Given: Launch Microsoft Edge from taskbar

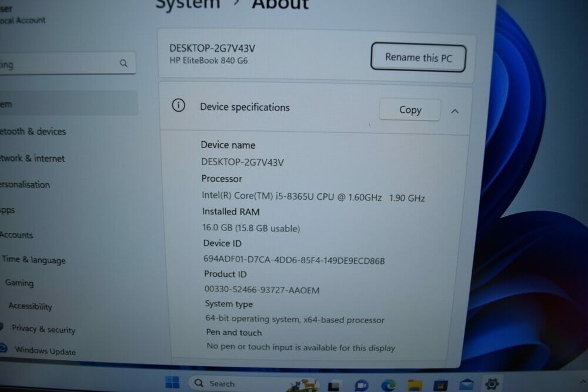Looking at the screenshot, I should tap(389, 385).
